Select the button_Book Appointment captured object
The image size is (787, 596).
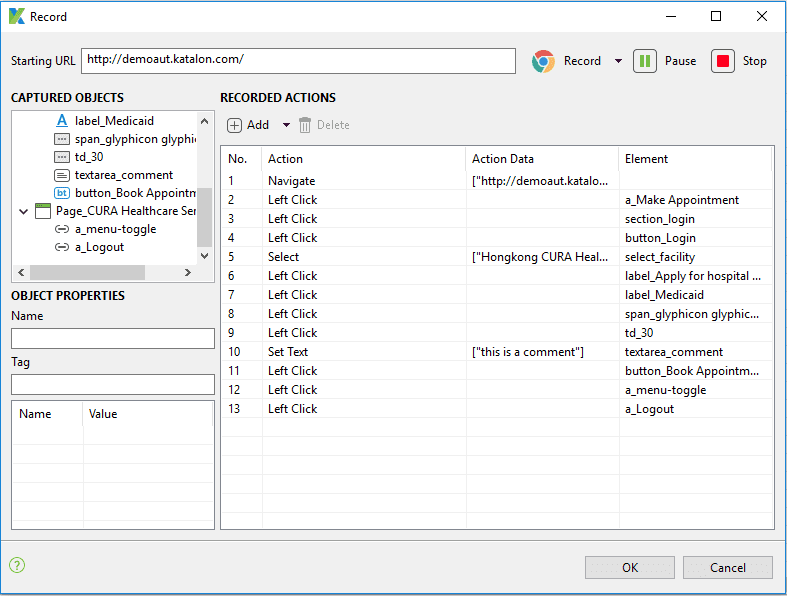[x=135, y=193]
